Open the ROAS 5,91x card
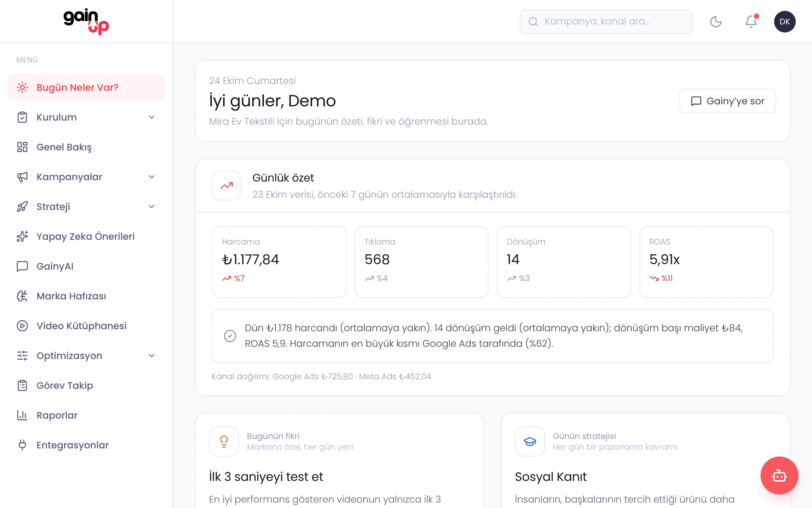The width and height of the screenshot is (812, 508). (x=706, y=262)
